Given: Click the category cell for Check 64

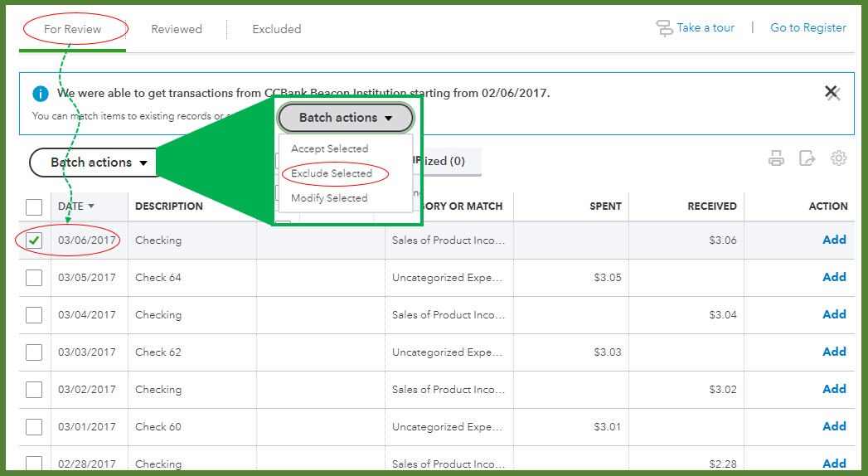Looking at the screenshot, I should coord(448,277).
